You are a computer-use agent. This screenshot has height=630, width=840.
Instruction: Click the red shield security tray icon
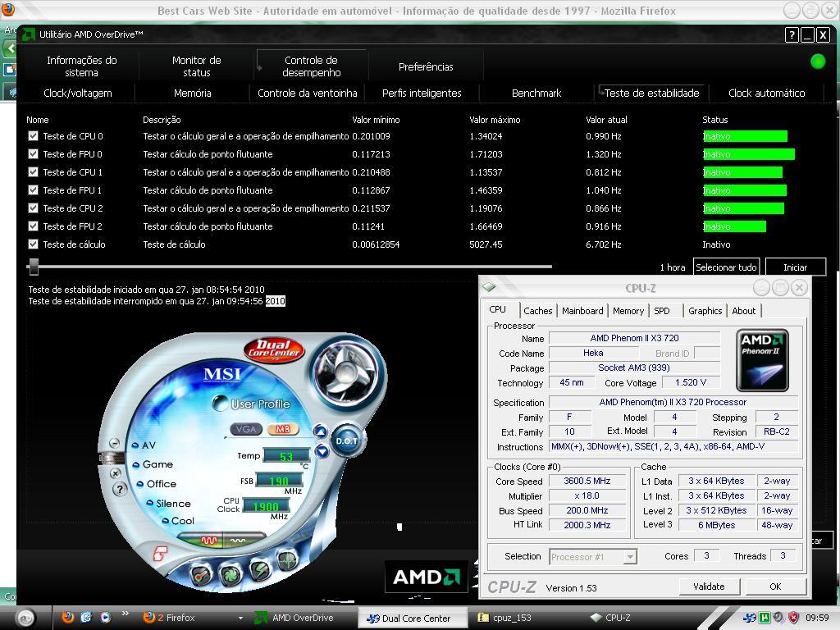pyautogui.click(x=793, y=617)
